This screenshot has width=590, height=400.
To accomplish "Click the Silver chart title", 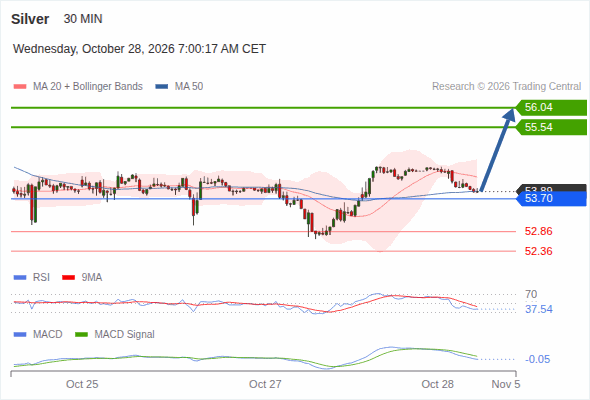I will (x=30, y=19).
